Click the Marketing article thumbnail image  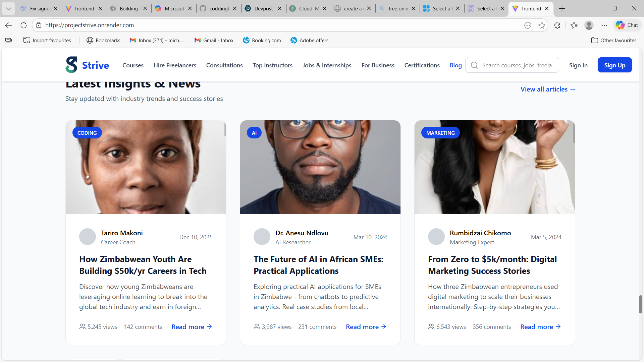click(494, 168)
